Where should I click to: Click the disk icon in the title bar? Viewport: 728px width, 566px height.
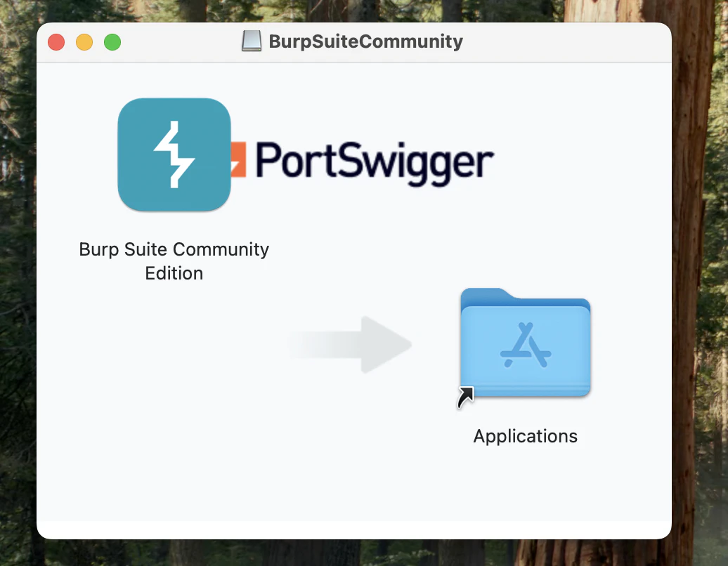click(x=252, y=41)
